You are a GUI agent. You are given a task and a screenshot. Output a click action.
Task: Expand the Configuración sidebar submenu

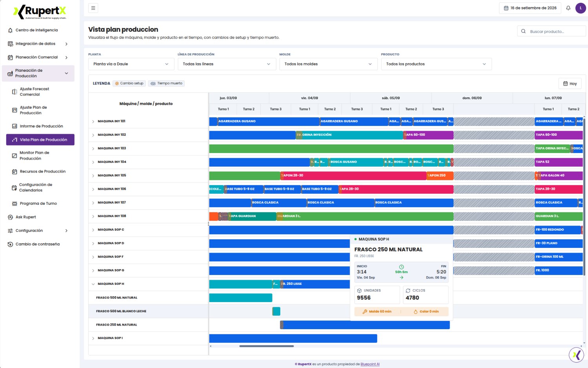(x=66, y=231)
